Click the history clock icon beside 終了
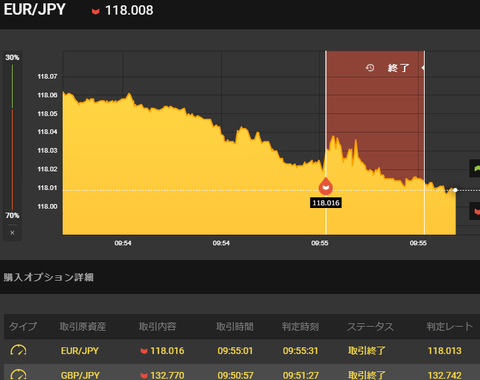Viewport: 480px width, 380px height. [370, 68]
